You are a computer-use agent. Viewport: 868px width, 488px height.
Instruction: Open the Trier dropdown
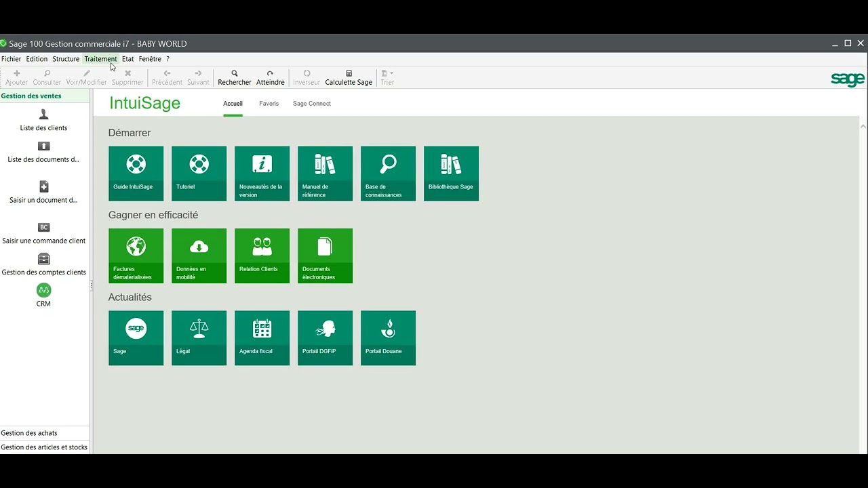click(x=387, y=77)
